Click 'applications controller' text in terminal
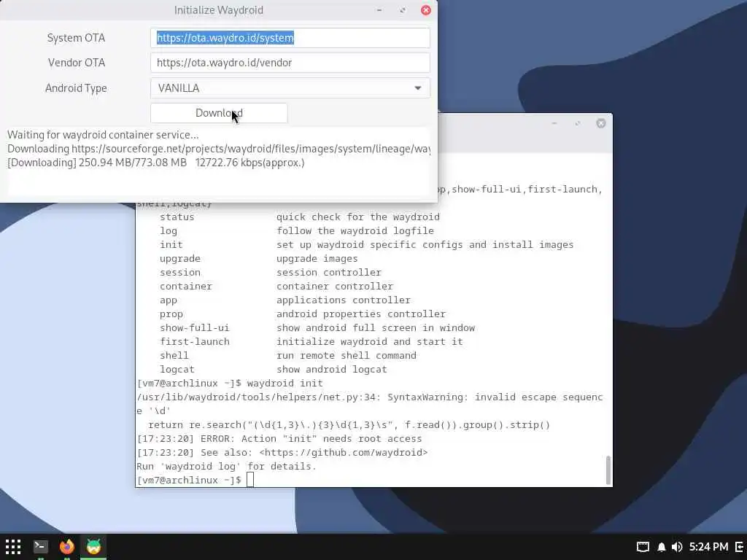The image size is (747, 560). [x=343, y=300]
